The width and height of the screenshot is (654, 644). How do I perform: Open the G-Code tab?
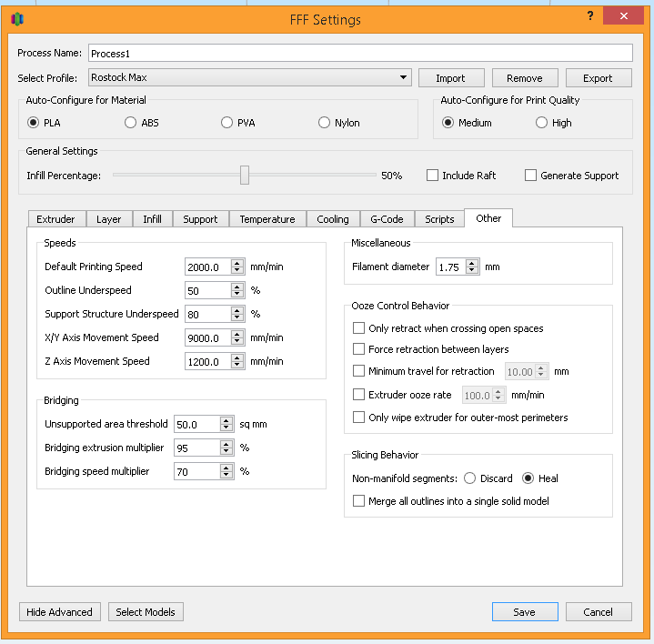pyautogui.click(x=387, y=219)
